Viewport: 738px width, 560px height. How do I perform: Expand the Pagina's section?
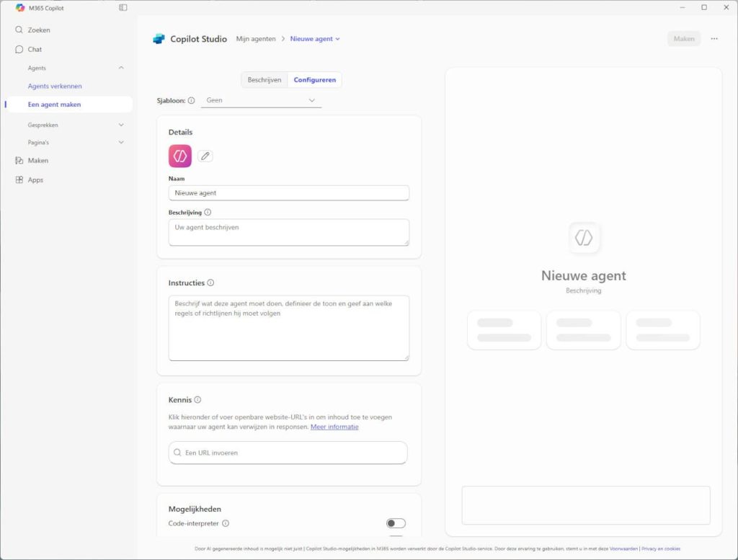coord(121,142)
